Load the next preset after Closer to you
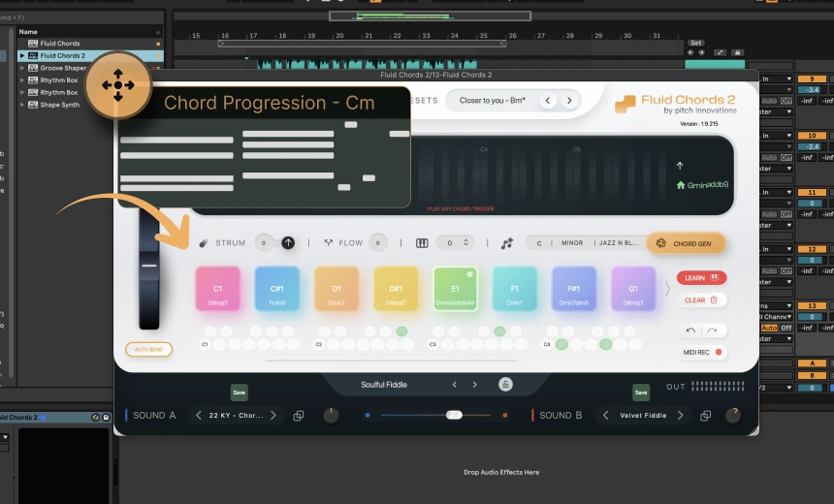Image resolution: width=834 pixels, height=504 pixels. [569, 101]
